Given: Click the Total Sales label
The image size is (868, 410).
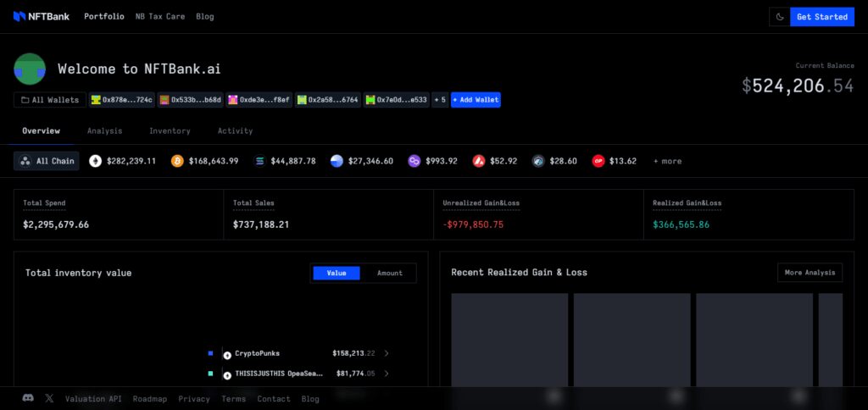Looking at the screenshot, I should point(253,203).
